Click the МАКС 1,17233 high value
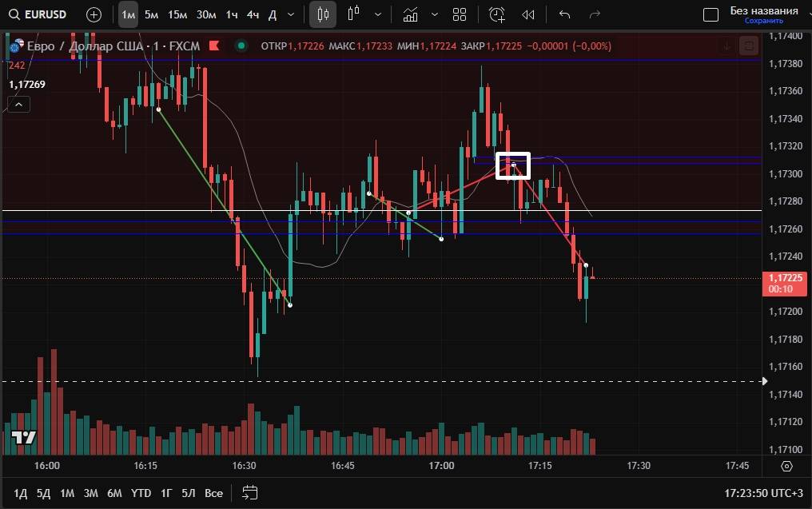This screenshot has height=509, width=812. 360,46
